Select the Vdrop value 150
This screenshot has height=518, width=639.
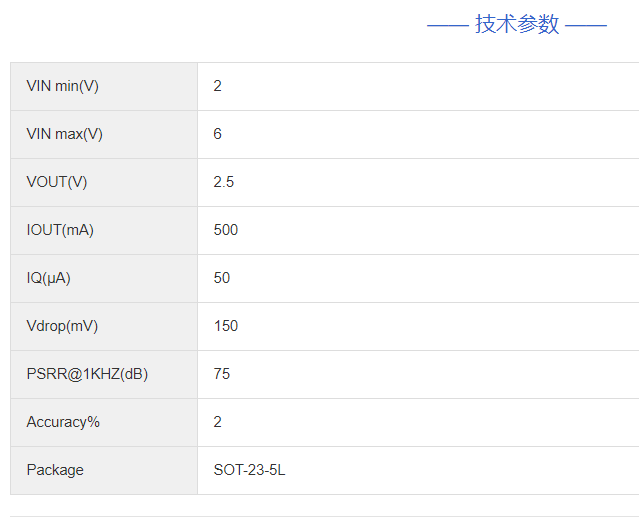point(226,326)
